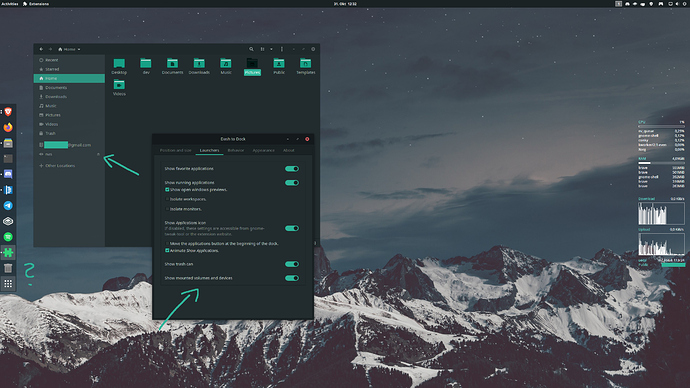Open the Music folder icon in main pane
690x388 pixels.
(226, 66)
